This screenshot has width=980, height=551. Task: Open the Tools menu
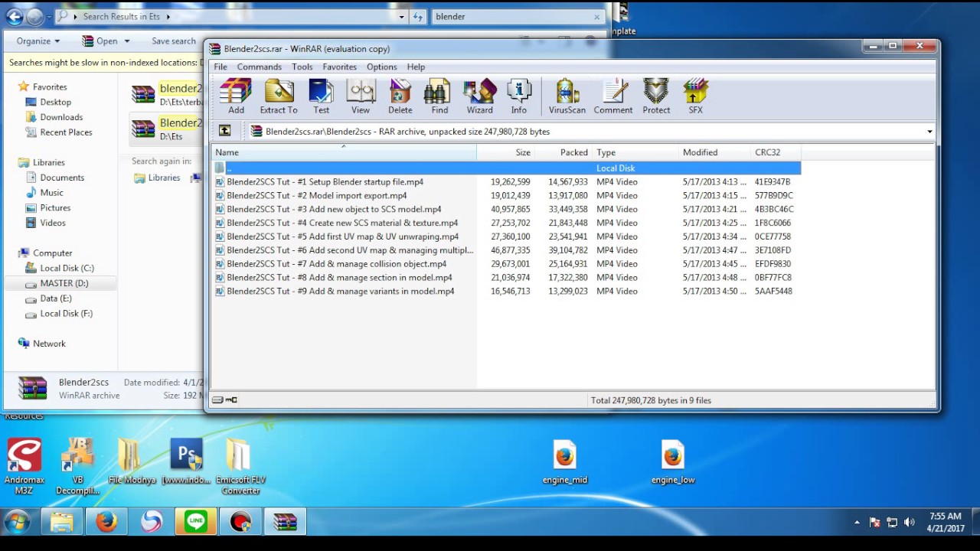point(302,67)
